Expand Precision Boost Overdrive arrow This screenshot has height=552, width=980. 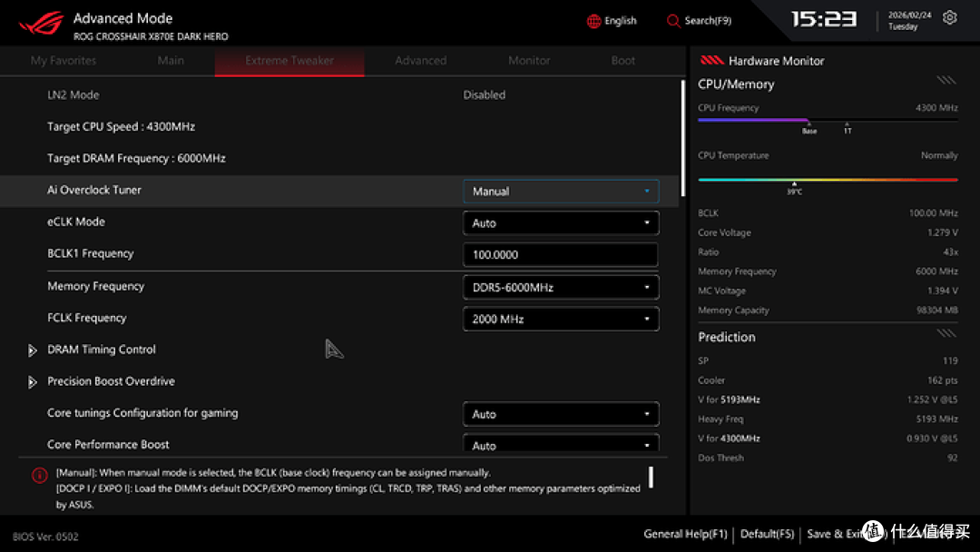(x=33, y=382)
